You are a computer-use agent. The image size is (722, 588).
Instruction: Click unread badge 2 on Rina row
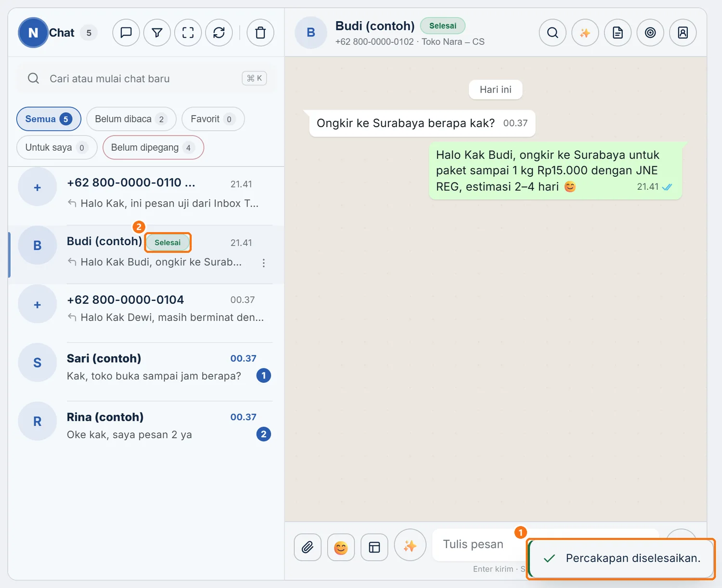click(264, 434)
